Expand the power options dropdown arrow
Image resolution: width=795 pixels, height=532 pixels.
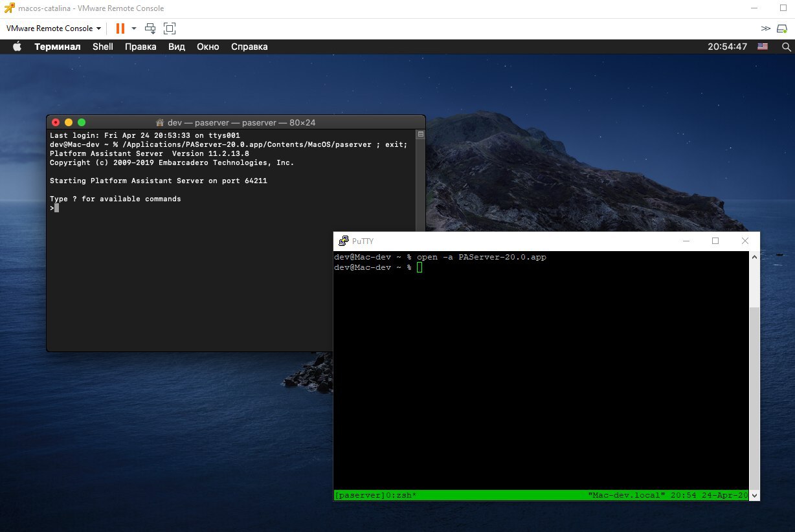coord(134,28)
